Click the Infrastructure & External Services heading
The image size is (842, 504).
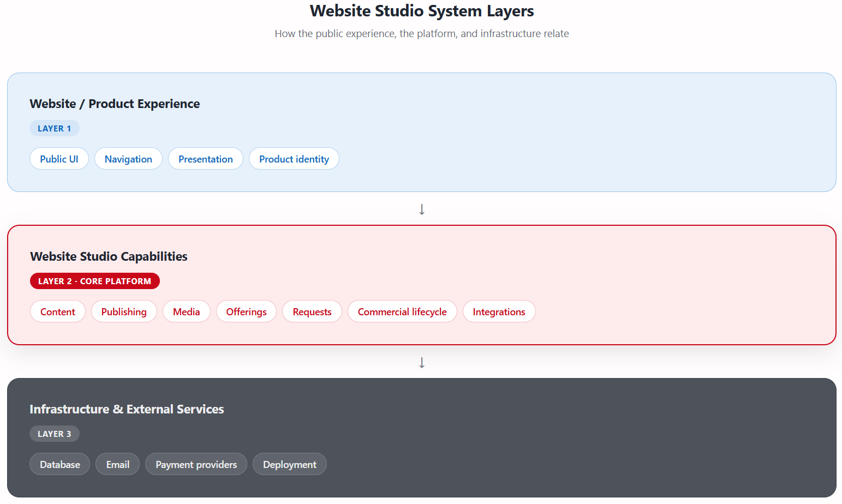point(127,409)
